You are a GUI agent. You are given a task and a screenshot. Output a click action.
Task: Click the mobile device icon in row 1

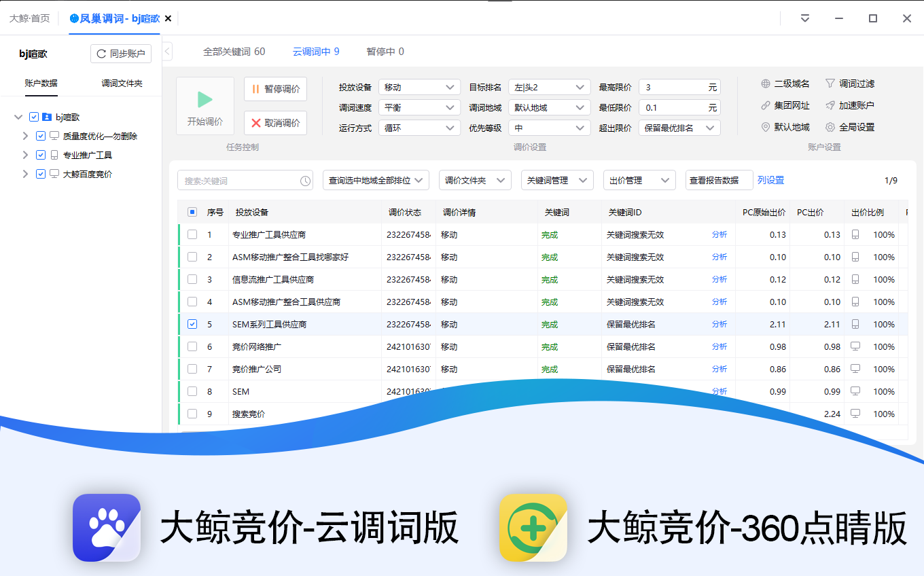tap(855, 234)
